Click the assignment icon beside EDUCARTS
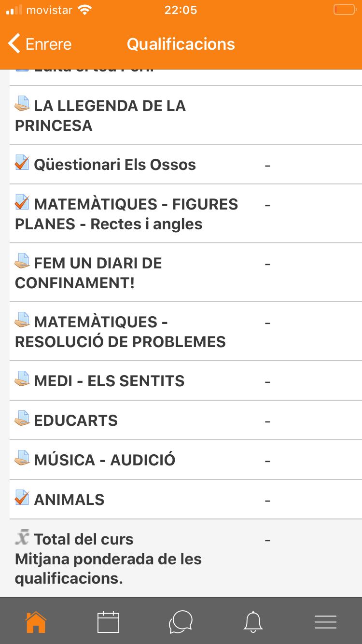The image size is (362, 644). [22, 419]
